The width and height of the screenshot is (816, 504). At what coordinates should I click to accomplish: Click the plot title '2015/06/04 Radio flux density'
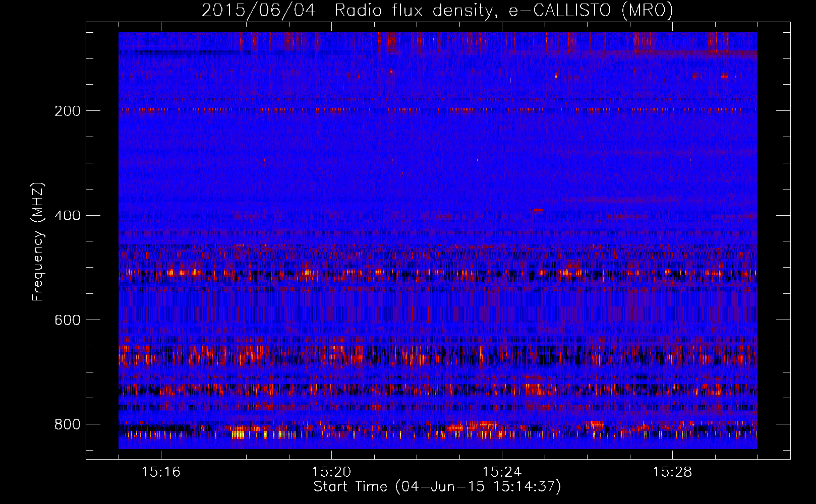[x=347, y=11]
